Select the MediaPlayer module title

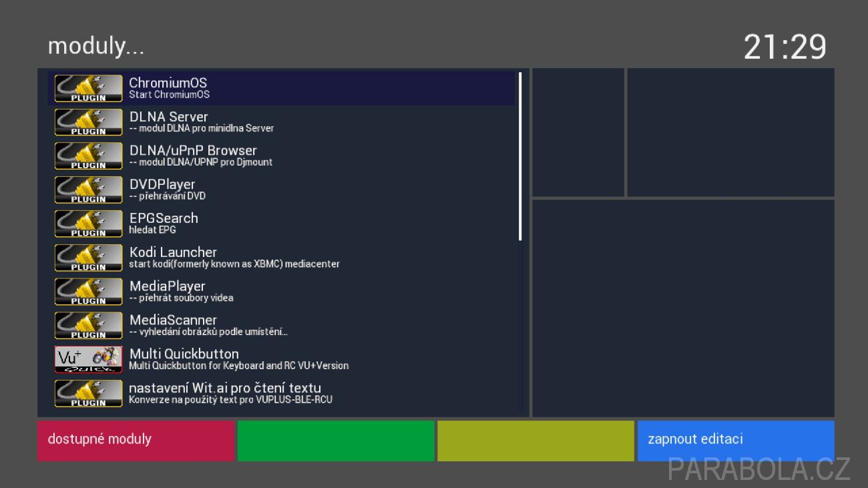point(168,286)
